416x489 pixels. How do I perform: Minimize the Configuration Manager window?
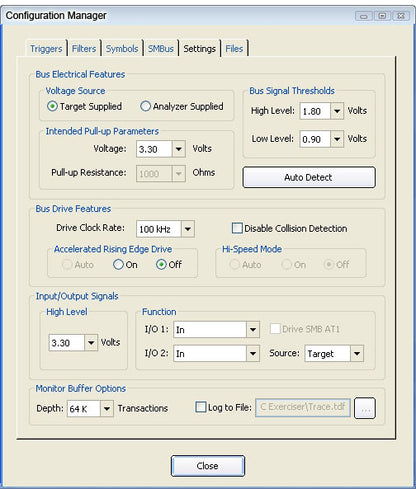pyautogui.click(x=364, y=16)
